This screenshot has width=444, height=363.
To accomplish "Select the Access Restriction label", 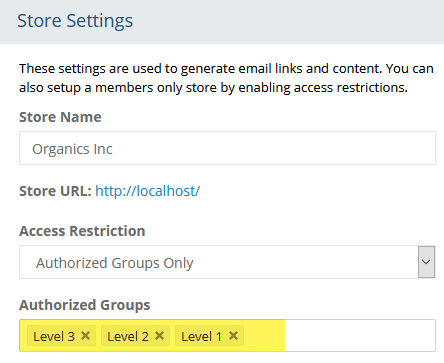I will pos(82,231).
